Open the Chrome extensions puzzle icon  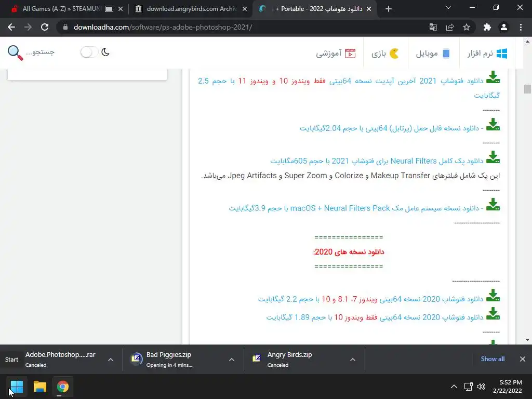click(x=487, y=27)
